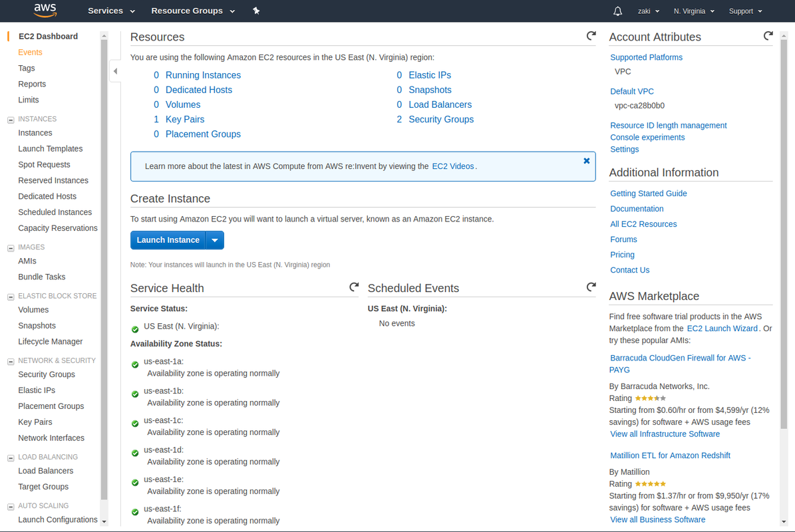Click the AWS logo home icon
Viewport: 795px width, 532px height.
point(45,10)
